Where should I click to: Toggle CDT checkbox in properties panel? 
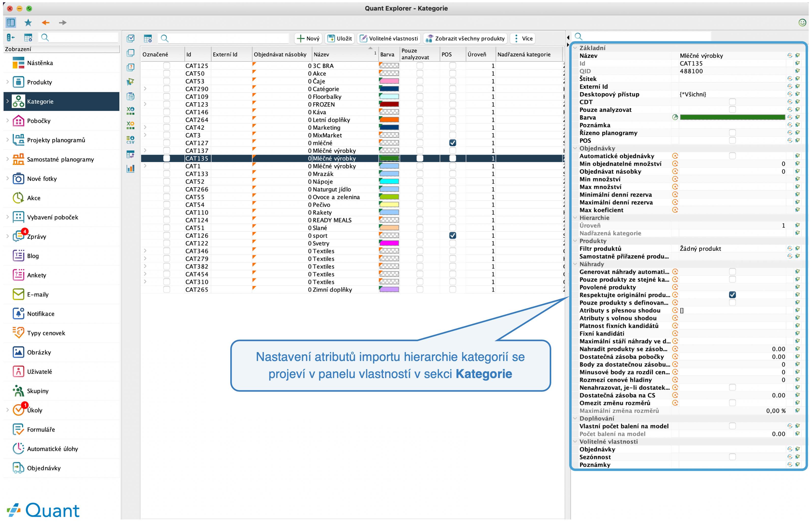(732, 102)
